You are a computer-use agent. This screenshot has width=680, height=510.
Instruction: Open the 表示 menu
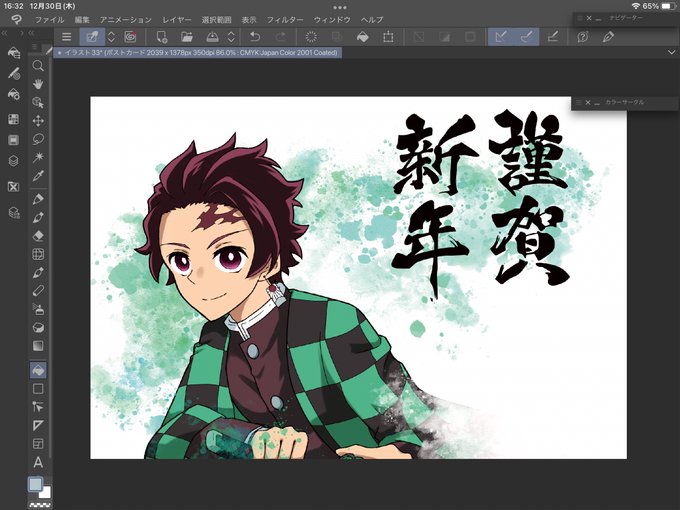(249, 20)
